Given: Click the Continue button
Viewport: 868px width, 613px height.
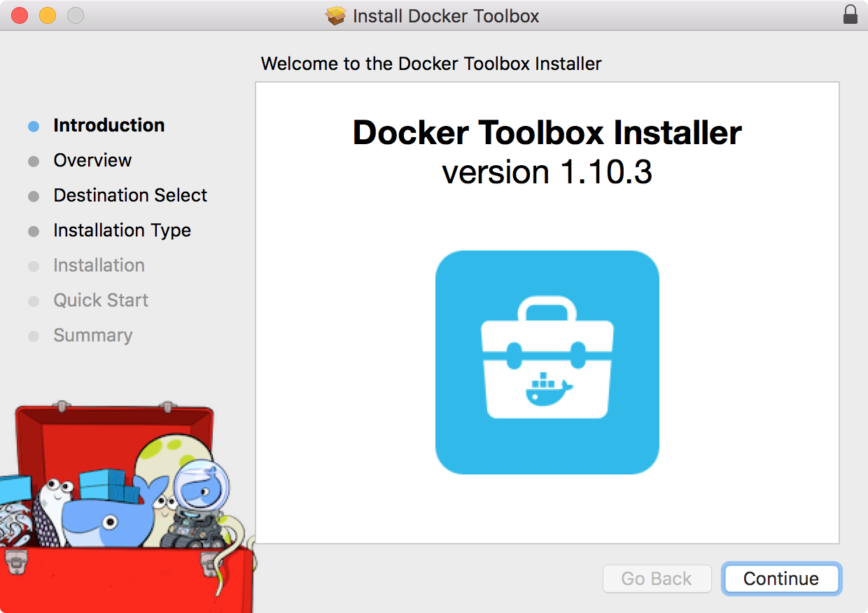Looking at the screenshot, I should pos(781,579).
